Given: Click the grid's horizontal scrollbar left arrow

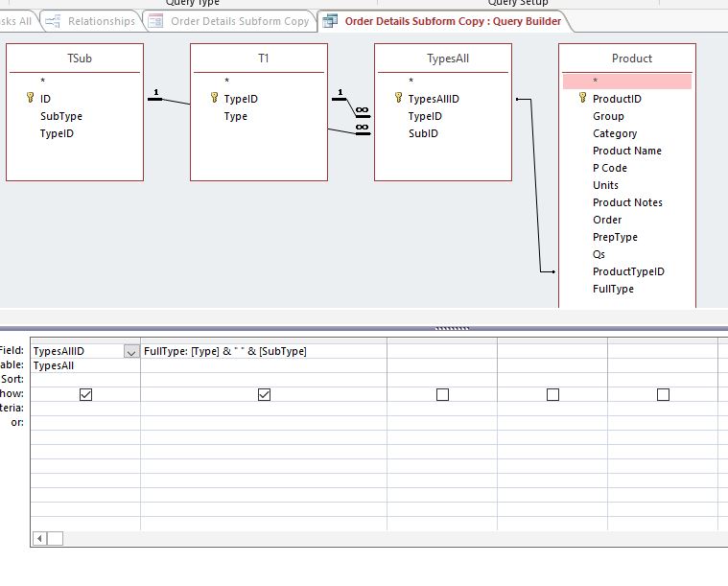Looking at the screenshot, I should pos(40,539).
